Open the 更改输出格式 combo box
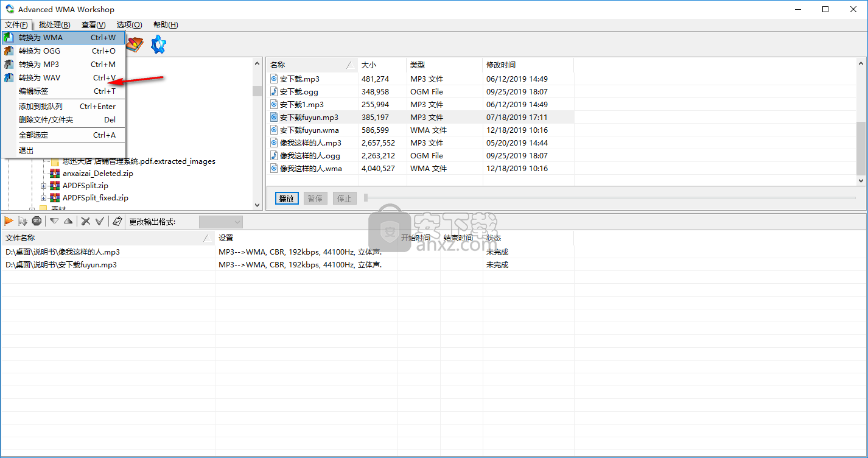This screenshot has height=458, width=868. [220, 222]
